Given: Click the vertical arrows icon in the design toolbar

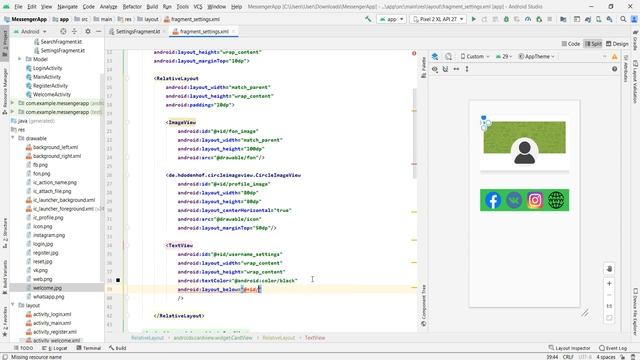Looking at the screenshot, I should (x=467, y=69).
